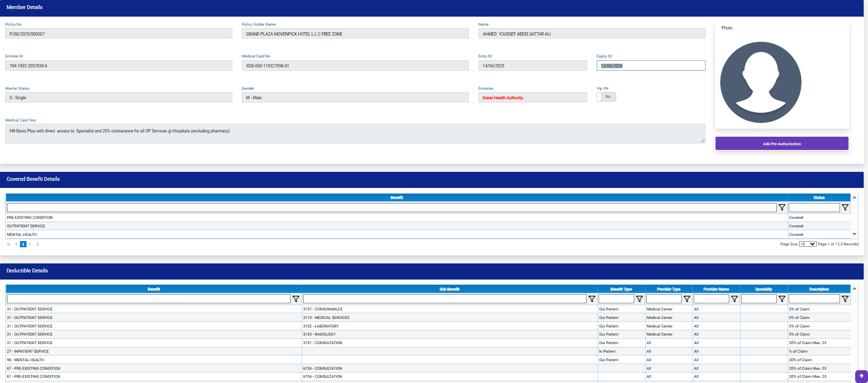The image size is (868, 383).
Task: Open filter options for Sub Benefit column
Action: [591, 299]
